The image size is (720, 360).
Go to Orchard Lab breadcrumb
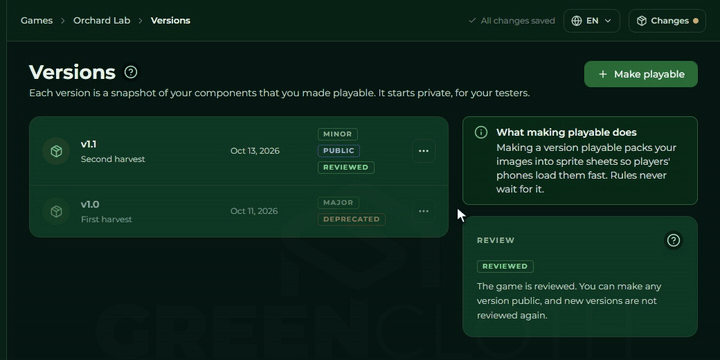pyautogui.click(x=102, y=21)
